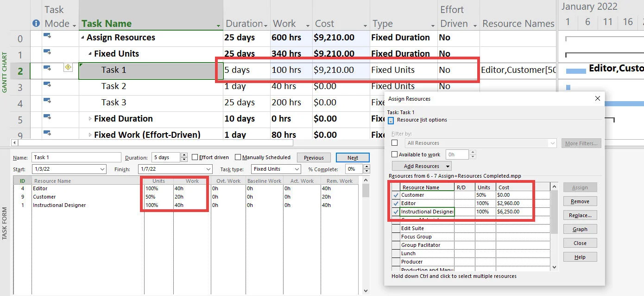Check the Manually Scheduled option

[x=238, y=157]
